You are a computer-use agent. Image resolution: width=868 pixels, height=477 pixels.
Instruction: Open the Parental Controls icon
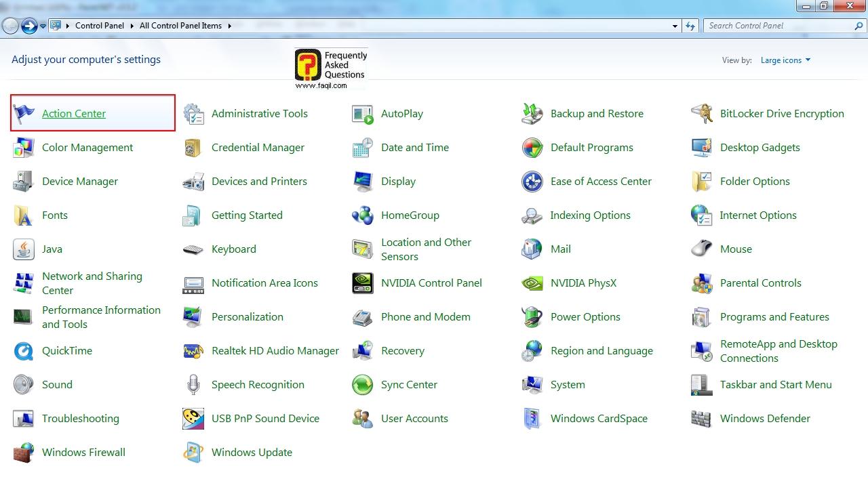702,283
